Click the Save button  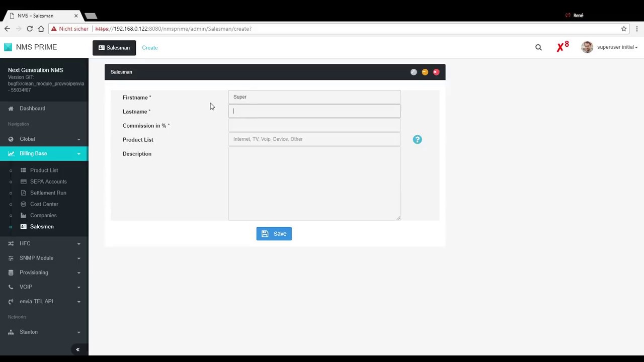274,234
